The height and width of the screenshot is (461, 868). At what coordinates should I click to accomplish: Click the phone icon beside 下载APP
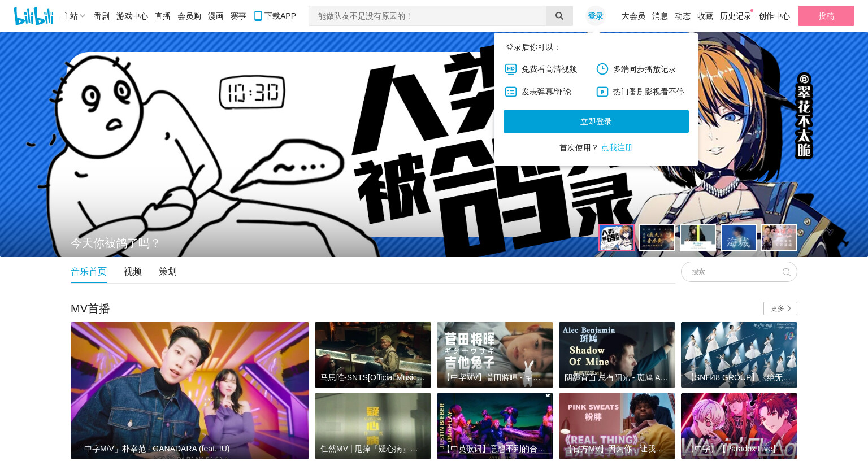(258, 16)
